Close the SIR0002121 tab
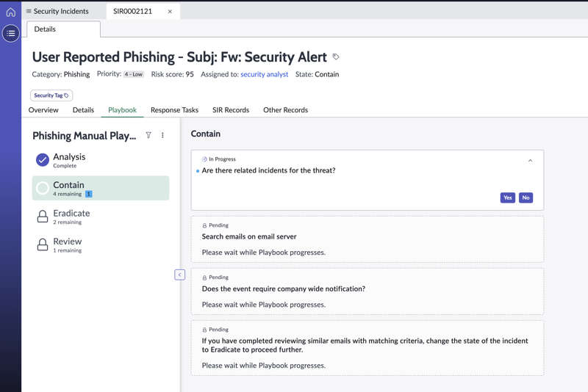The width and height of the screenshot is (588, 392). [x=170, y=12]
